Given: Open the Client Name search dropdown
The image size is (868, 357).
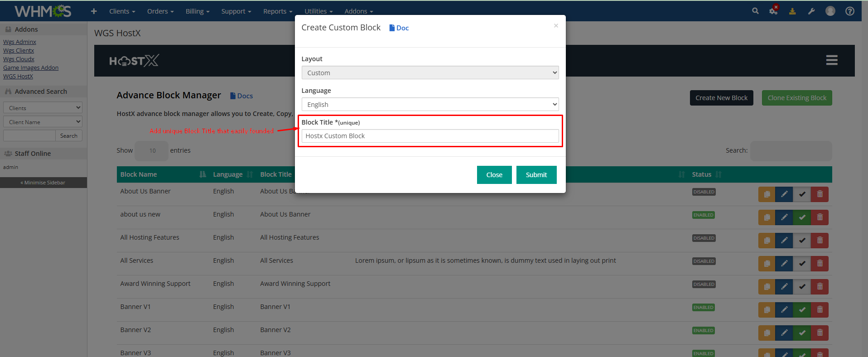Looking at the screenshot, I should click(43, 122).
